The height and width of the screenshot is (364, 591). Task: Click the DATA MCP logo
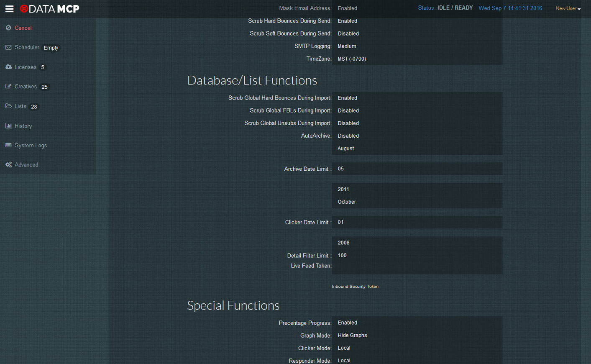point(50,9)
